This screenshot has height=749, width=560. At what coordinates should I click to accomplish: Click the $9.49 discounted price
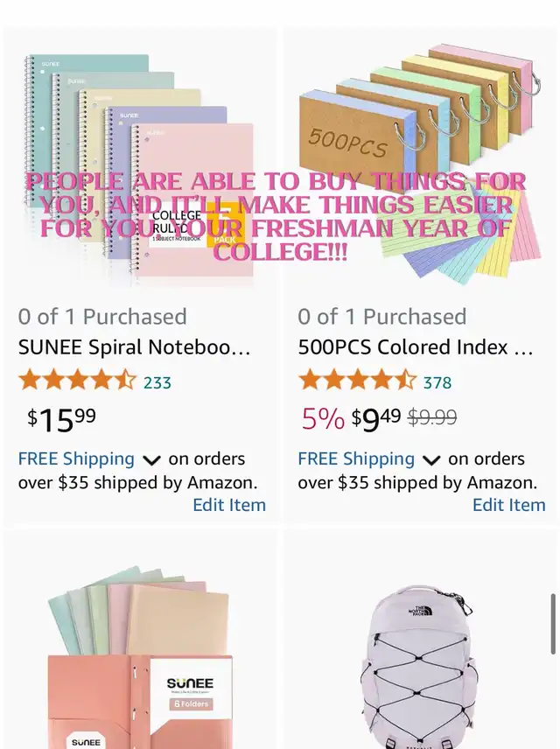tap(376, 419)
